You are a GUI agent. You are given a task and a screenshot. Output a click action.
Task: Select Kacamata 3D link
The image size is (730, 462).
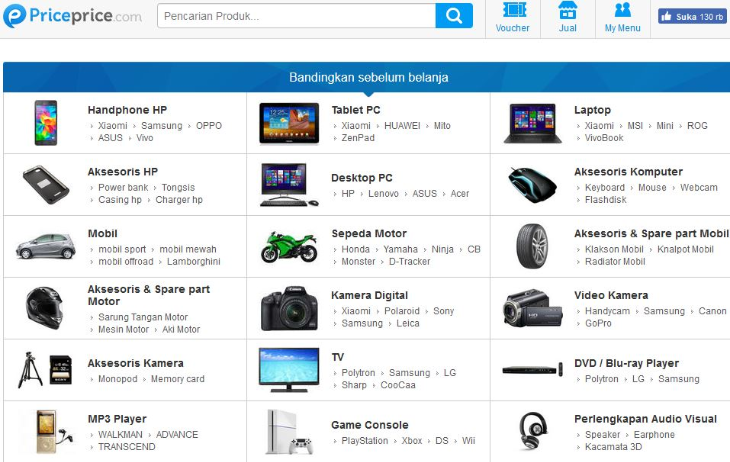[613, 447]
